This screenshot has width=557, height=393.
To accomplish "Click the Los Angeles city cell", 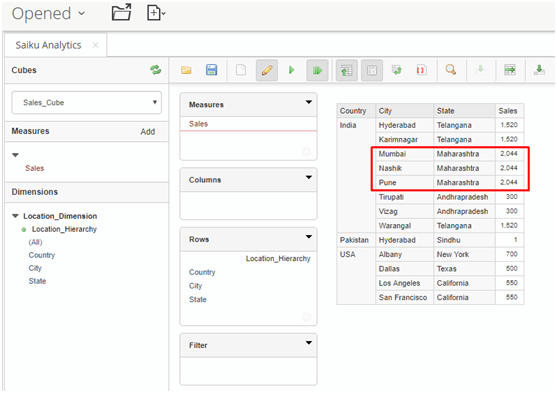I will click(x=404, y=283).
